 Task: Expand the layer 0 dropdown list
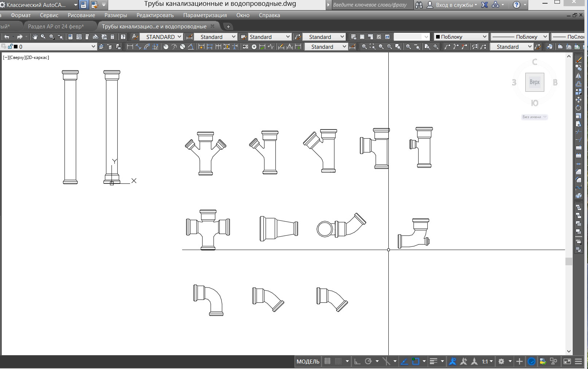[93, 47]
